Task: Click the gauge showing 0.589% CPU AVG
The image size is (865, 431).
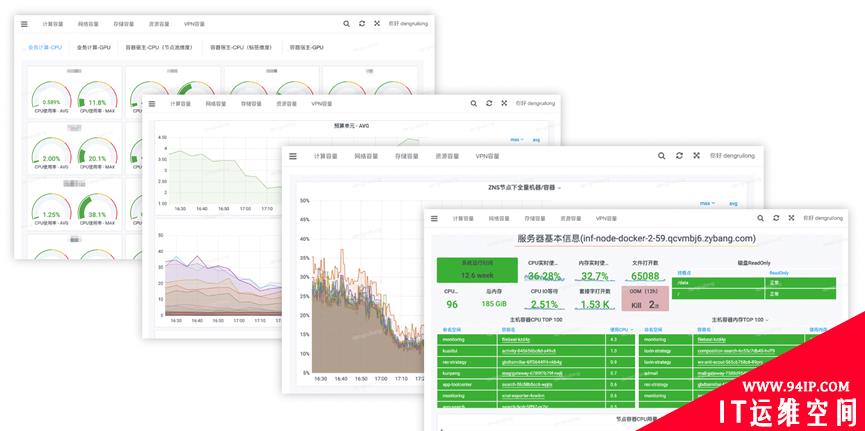Action: tap(51, 97)
